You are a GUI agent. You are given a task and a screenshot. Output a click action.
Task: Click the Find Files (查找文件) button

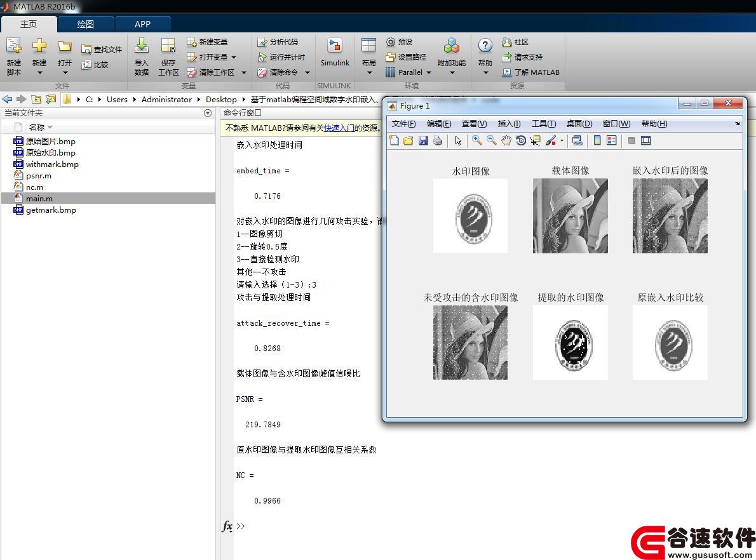(x=102, y=49)
